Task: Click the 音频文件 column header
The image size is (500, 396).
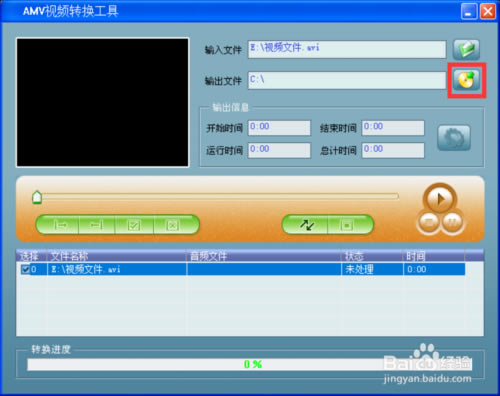Action: 263,256
